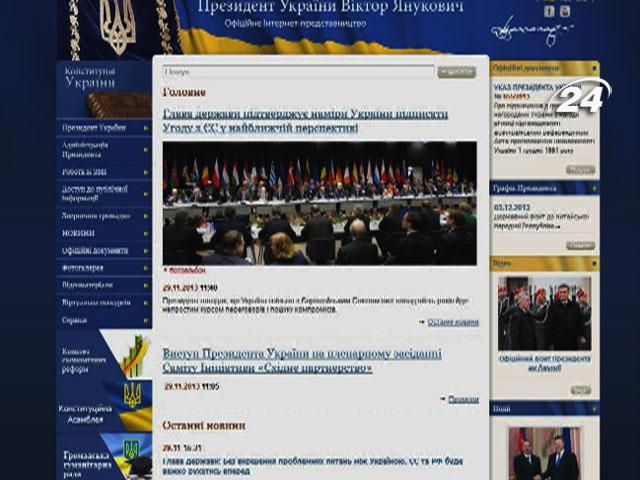This screenshot has width=640, height=480.
Task: Click the search input field
Action: (298, 72)
